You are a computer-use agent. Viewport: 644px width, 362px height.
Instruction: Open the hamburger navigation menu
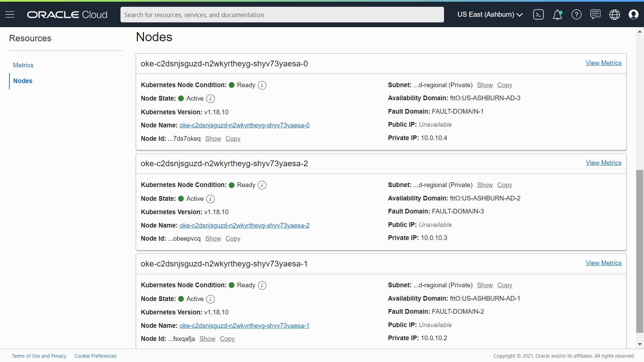tap(10, 14)
